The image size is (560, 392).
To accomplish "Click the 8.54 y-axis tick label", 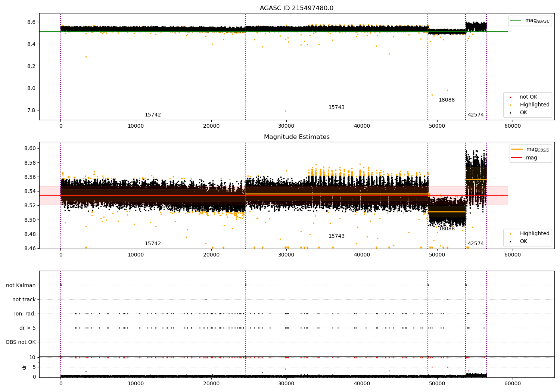I will tap(30, 192).
